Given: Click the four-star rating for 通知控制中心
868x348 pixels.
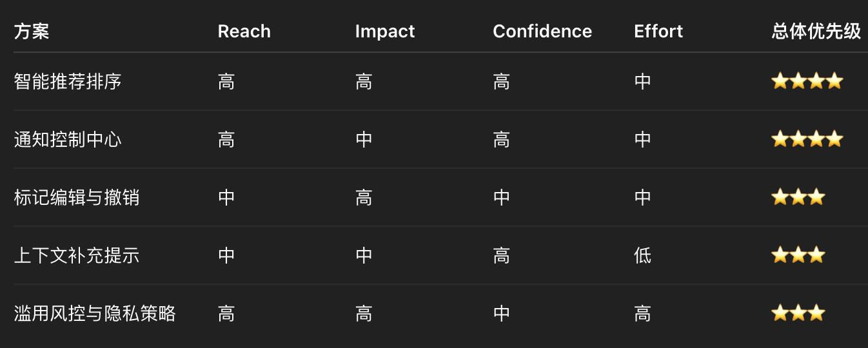Looking at the screenshot, I should click(807, 139).
